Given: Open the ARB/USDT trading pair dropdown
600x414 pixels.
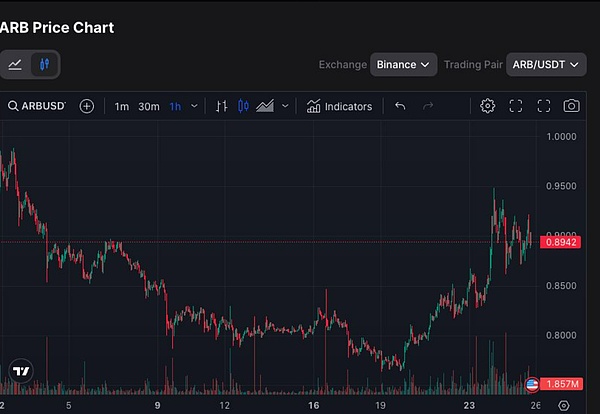Looking at the screenshot, I should [546, 65].
